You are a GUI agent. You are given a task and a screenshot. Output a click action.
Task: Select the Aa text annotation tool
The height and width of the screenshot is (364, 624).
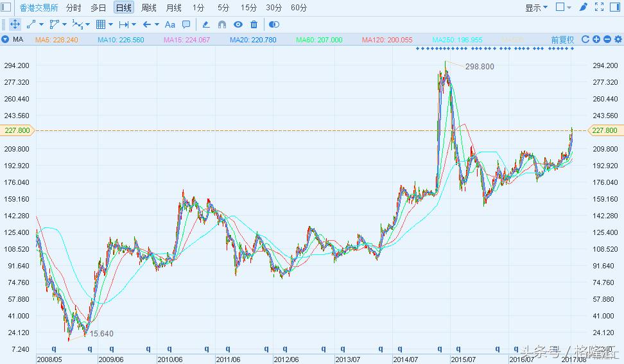coord(170,24)
